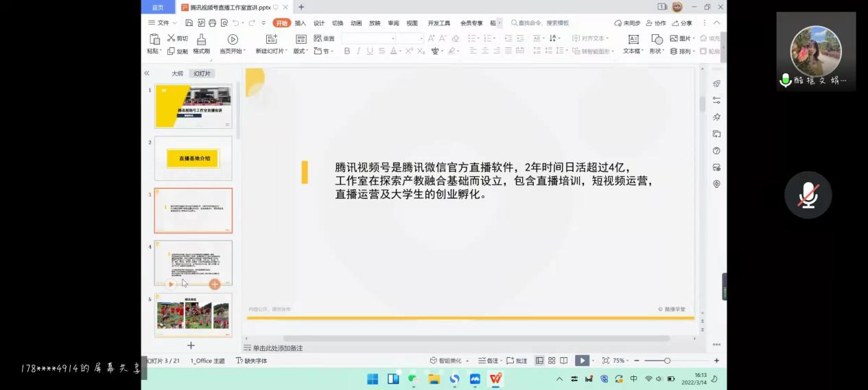
Task: Click the 分享 (Share) button
Action: [x=682, y=23]
